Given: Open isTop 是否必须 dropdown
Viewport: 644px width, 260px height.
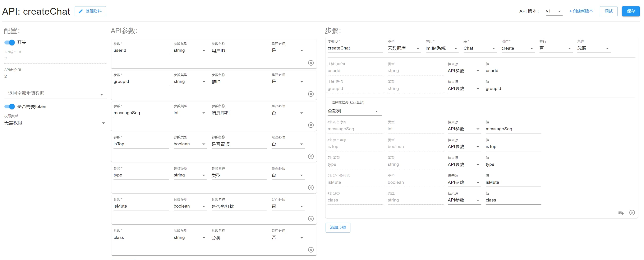Looking at the screenshot, I should pos(288,144).
